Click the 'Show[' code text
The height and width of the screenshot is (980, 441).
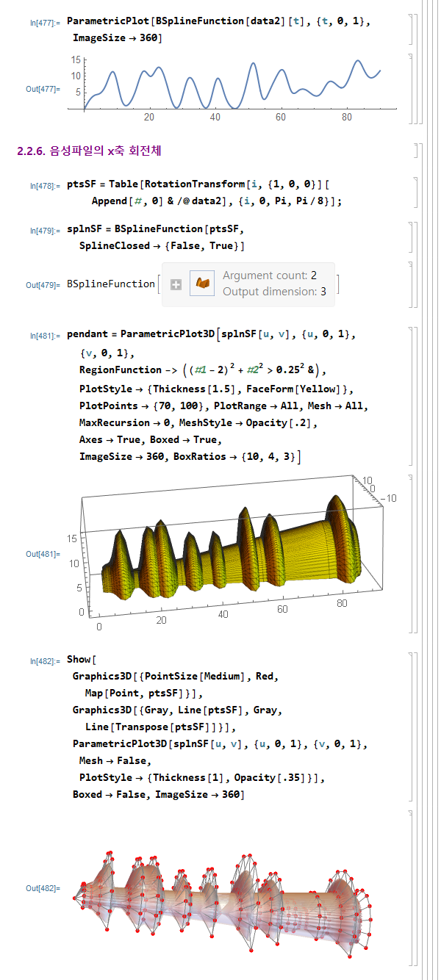click(82, 659)
